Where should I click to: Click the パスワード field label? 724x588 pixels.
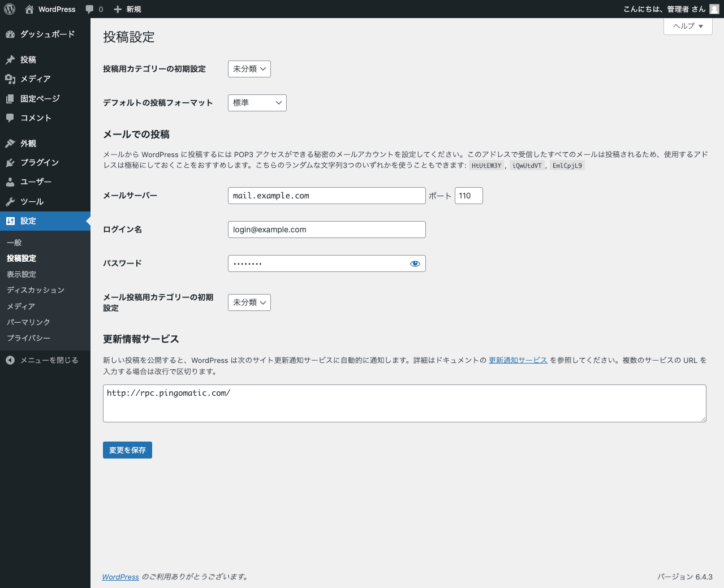point(122,263)
